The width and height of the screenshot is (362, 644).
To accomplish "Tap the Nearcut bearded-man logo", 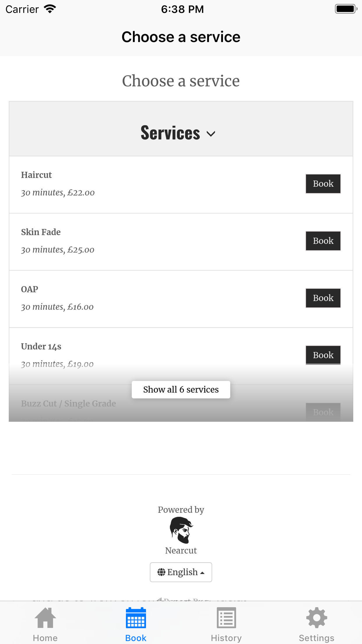I will pyautogui.click(x=181, y=530).
